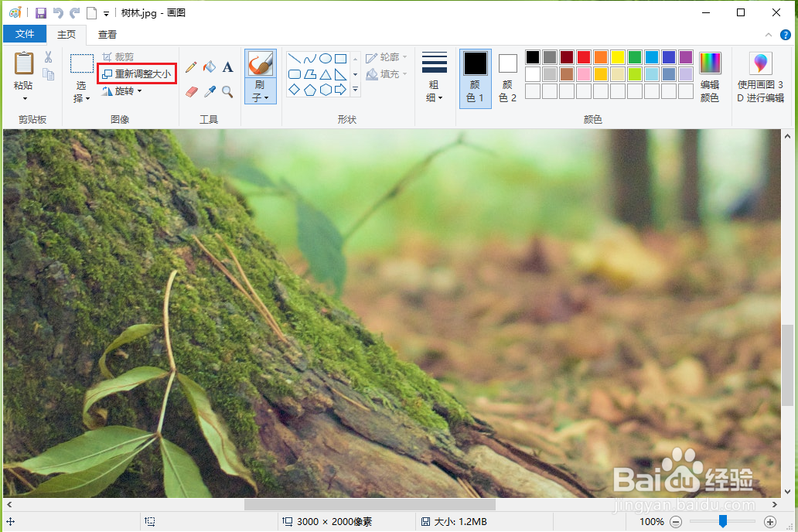This screenshot has height=532, width=798.
Task: Switch to the 查看 tab
Action: click(107, 34)
